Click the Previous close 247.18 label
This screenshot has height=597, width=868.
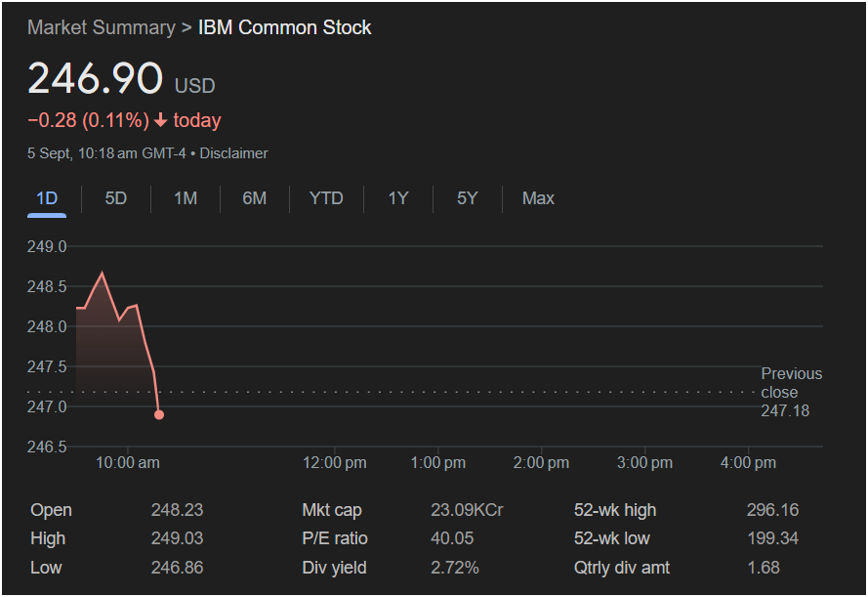point(791,392)
